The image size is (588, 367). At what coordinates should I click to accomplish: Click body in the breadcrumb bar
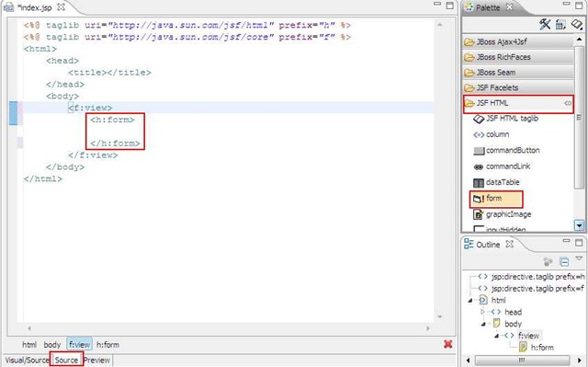point(51,345)
